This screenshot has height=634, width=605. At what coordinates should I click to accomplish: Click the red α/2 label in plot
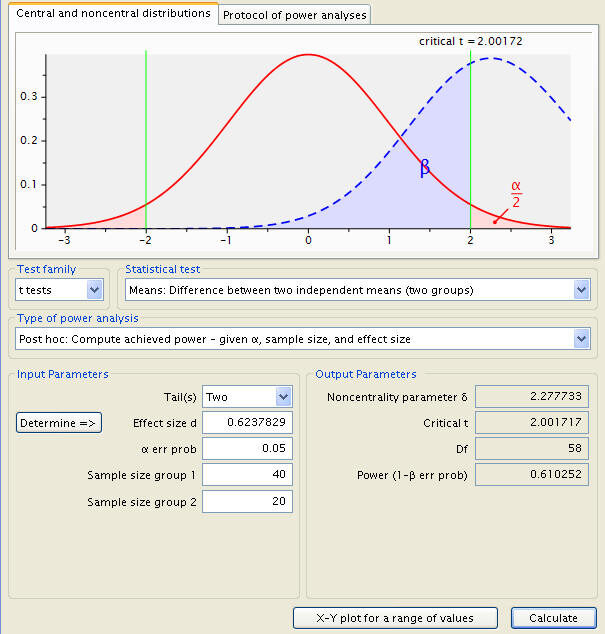[x=516, y=194]
